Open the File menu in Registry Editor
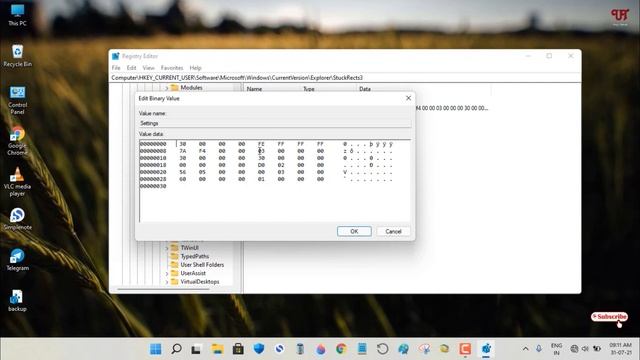640x360 pixels. (x=116, y=68)
